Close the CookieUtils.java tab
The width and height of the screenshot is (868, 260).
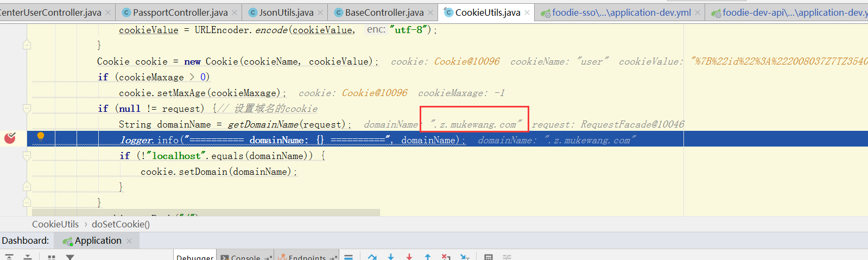point(527,12)
